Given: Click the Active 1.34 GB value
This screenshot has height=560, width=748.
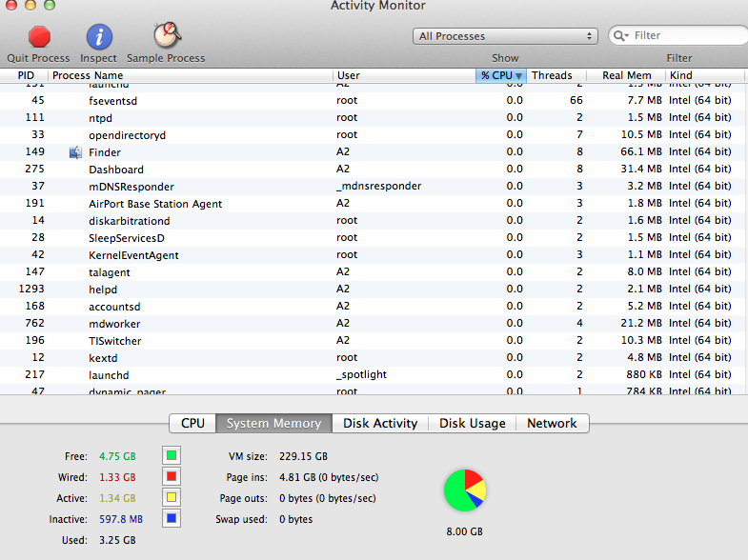Looking at the screenshot, I should click(117, 498).
